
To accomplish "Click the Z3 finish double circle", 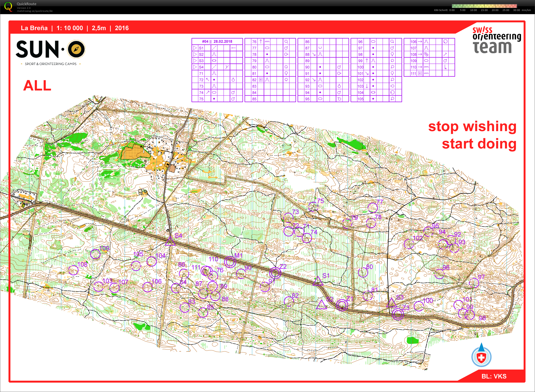I will click(398, 315).
